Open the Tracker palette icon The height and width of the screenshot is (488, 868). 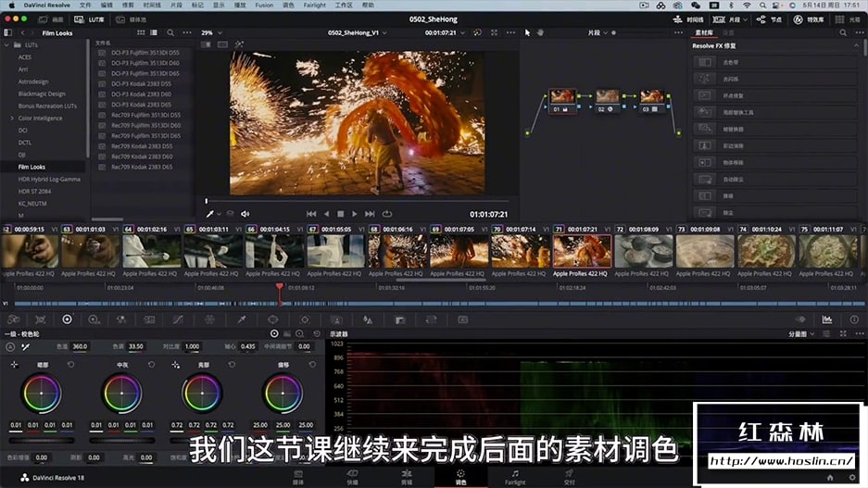(305, 319)
